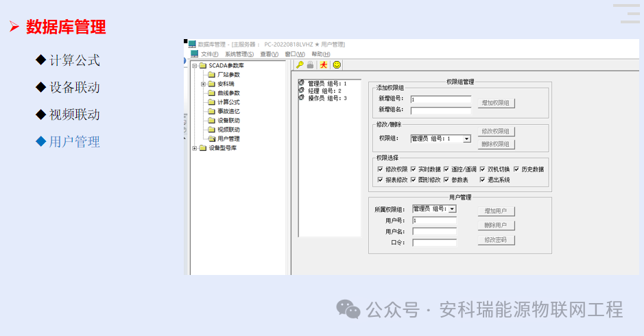Click the 修改权限组 button
This screenshot has width=644, height=336.
click(x=496, y=132)
